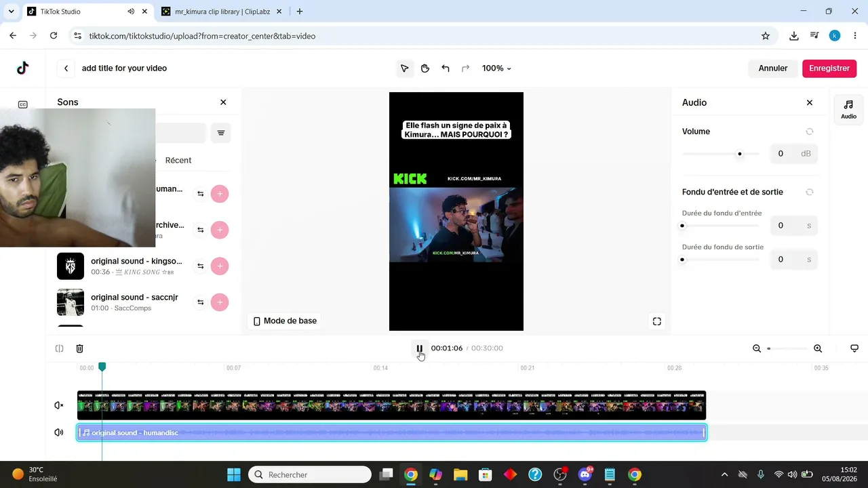Open the captions (CC) panel in sidebar
The width and height of the screenshot is (868, 488).
coord(23,104)
